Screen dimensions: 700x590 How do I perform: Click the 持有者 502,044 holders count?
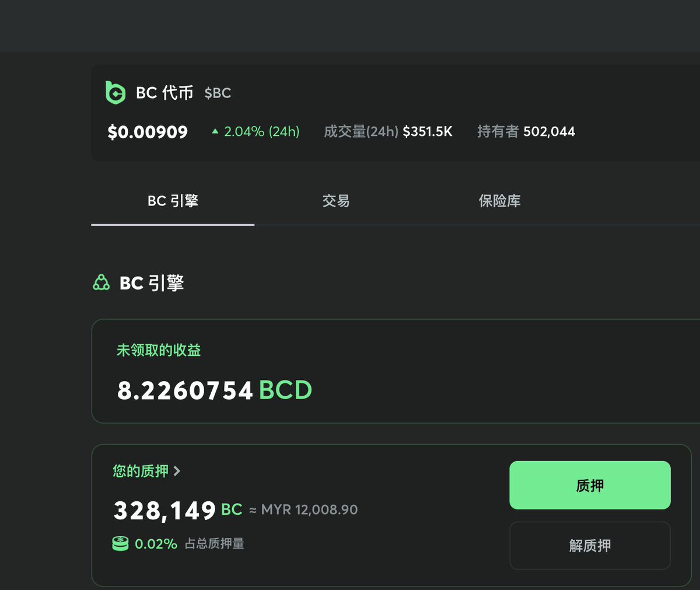coord(526,132)
